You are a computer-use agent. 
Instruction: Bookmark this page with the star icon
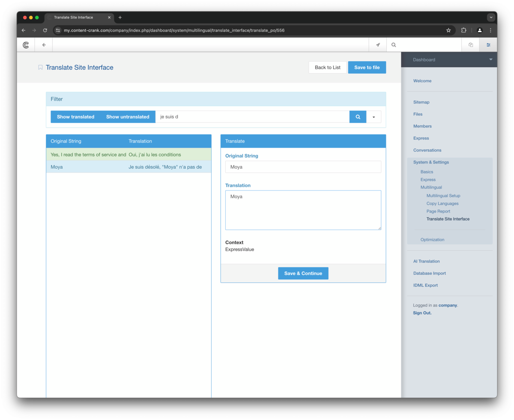click(448, 30)
